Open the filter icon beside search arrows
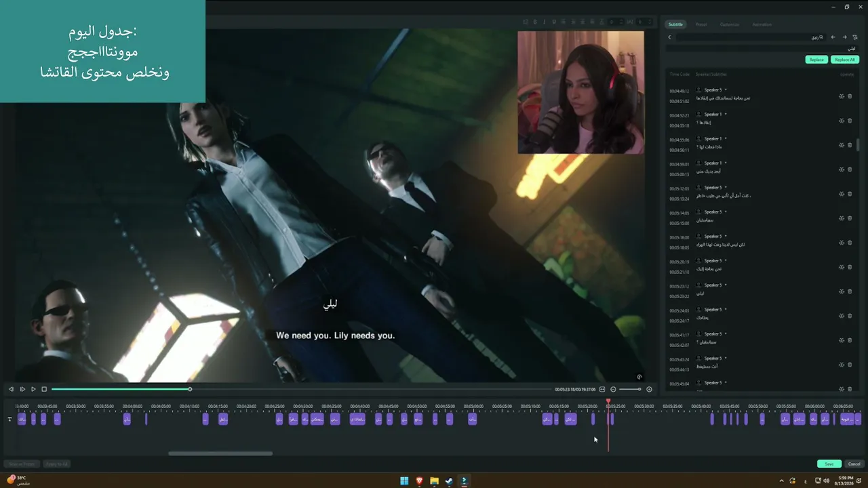The width and height of the screenshot is (868, 488). 855,37
